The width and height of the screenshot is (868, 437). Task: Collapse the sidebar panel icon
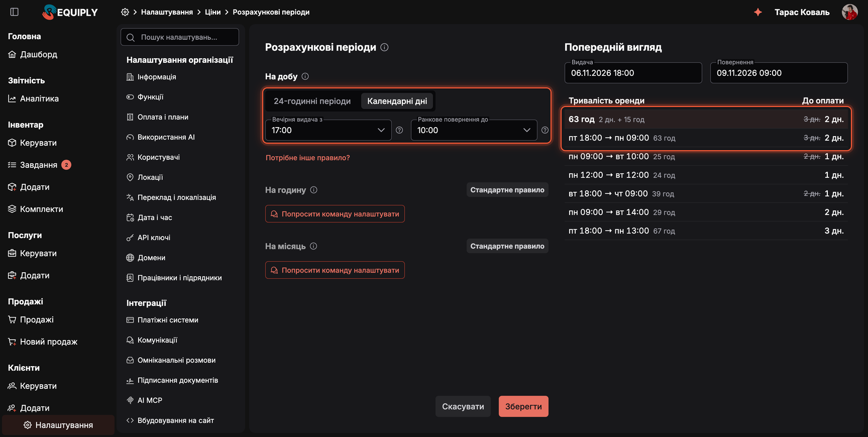(x=14, y=12)
